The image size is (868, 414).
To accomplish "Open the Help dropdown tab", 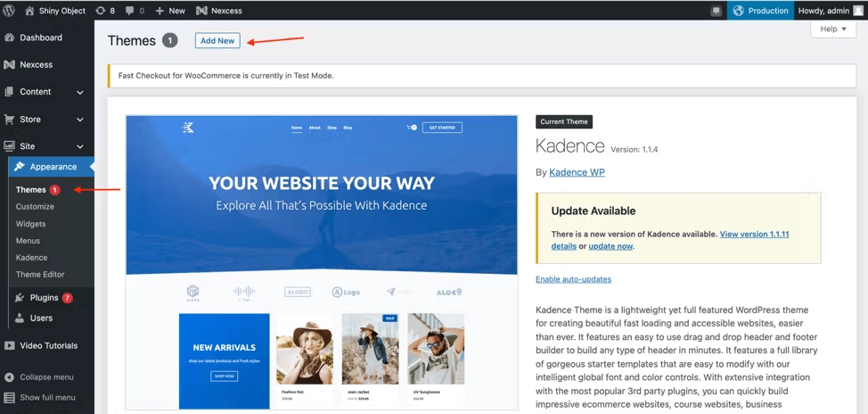I will [832, 29].
